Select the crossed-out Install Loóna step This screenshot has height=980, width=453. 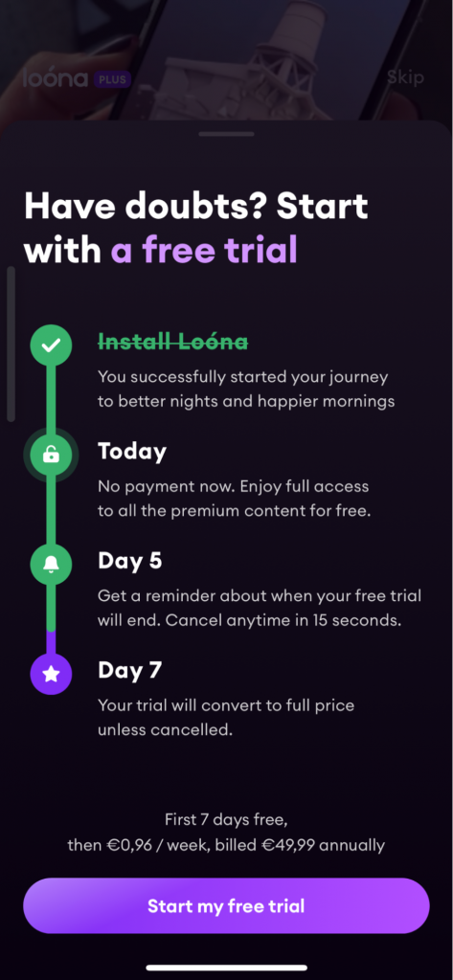(172, 342)
